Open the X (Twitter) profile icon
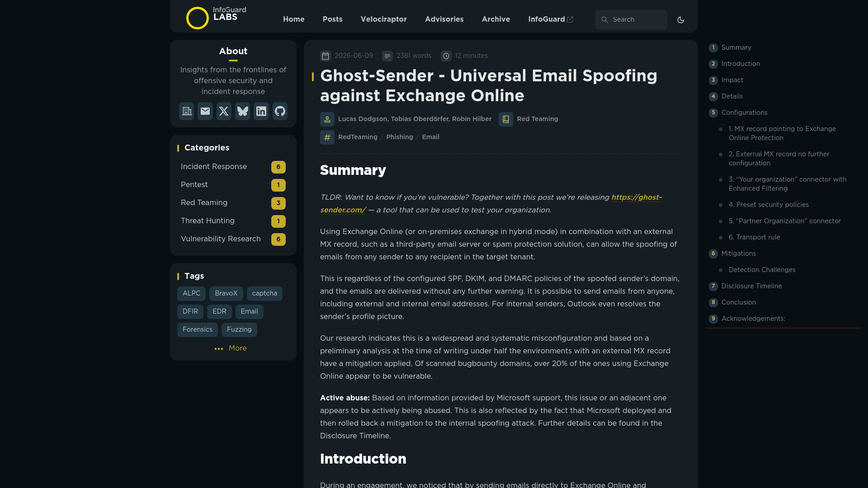Screen dimensions: 868x488 point(224,111)
